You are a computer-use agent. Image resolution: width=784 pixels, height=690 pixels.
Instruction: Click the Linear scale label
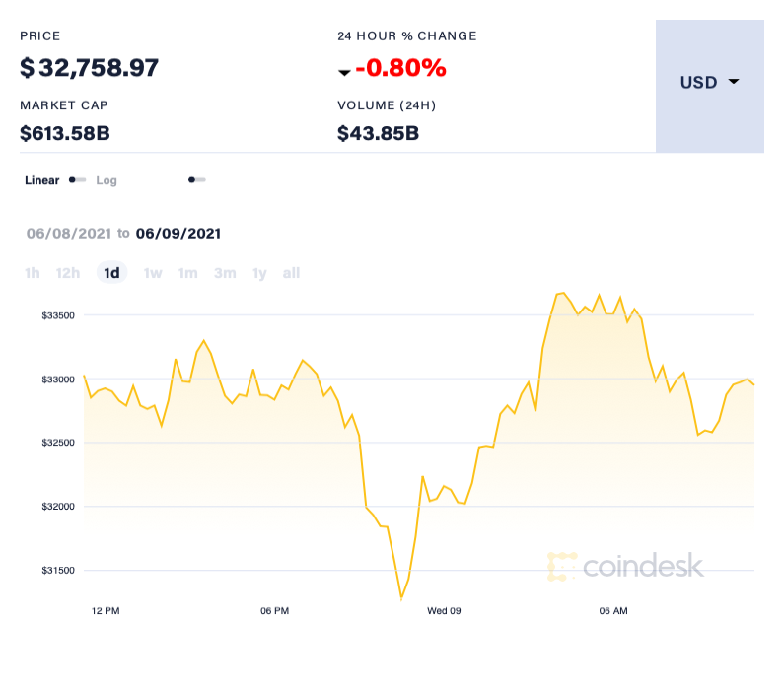point(42,181)
